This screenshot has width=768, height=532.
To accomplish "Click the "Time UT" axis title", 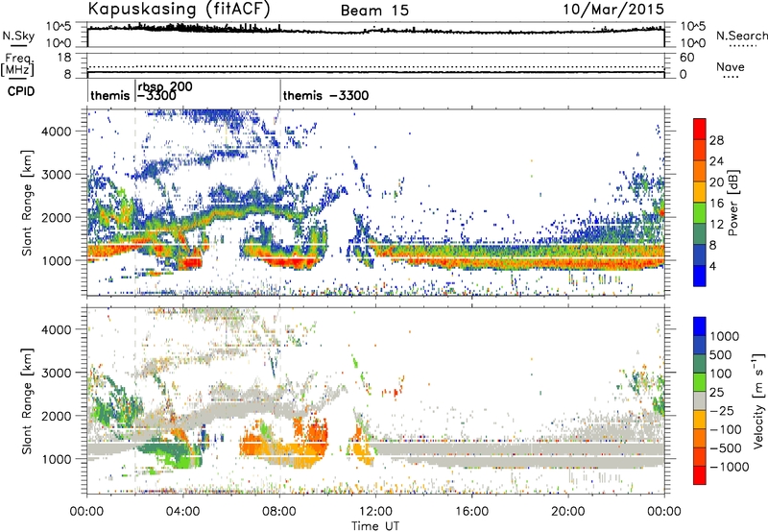I will (375, 526).
